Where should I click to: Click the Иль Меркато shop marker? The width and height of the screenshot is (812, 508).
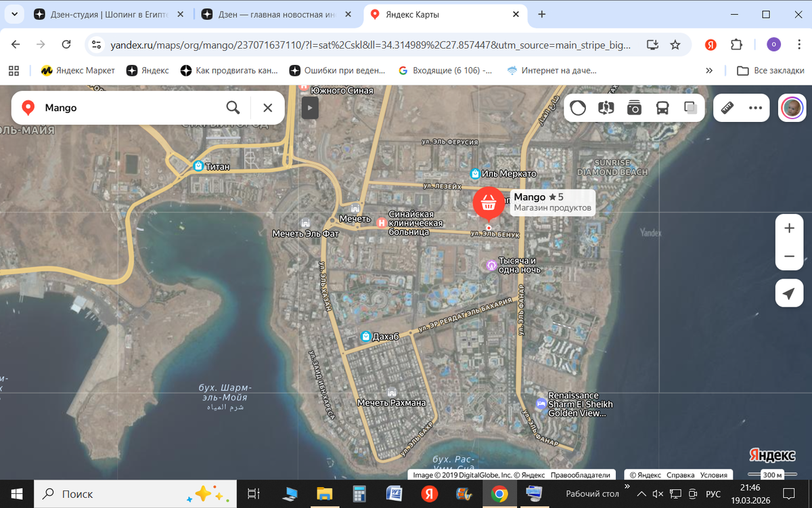(475, 173)
